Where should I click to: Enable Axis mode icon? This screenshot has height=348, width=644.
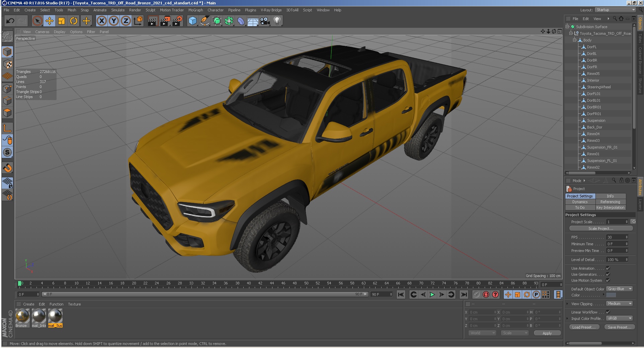7,128
